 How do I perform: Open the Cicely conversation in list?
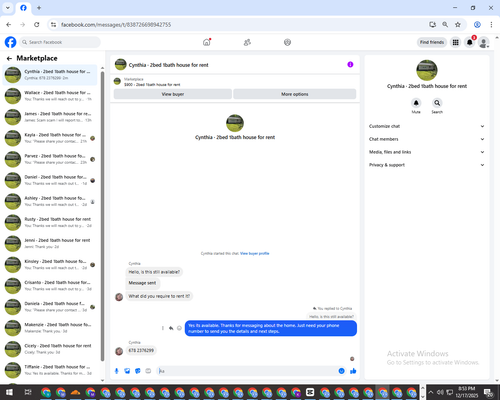pos(50,349)
